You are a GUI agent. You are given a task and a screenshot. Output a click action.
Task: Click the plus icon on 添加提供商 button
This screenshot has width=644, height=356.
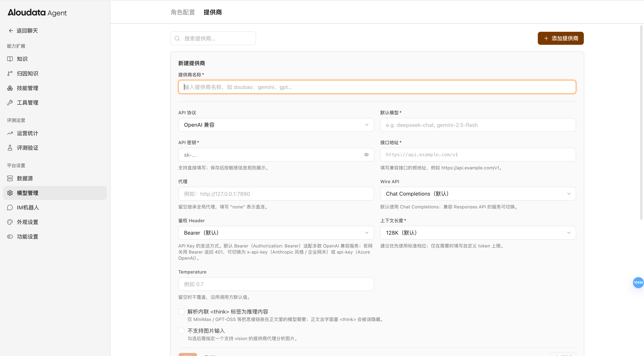[546, 38]
